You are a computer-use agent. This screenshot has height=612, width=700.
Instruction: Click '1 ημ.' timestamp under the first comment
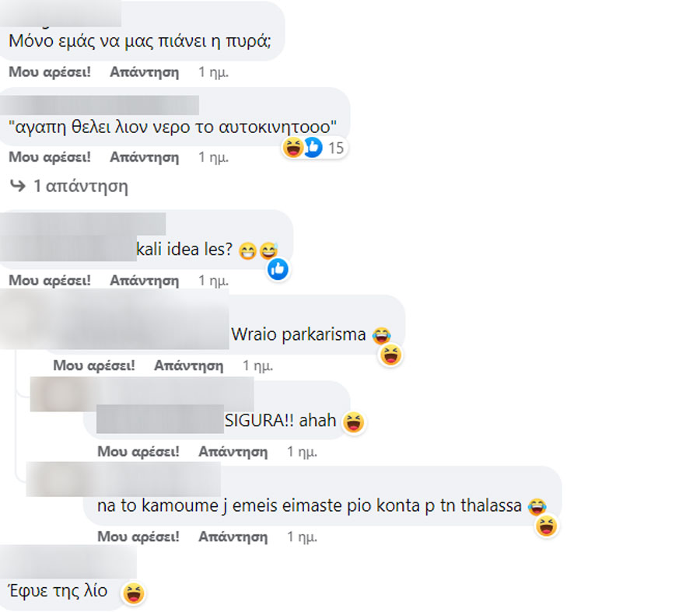(213, 72)
